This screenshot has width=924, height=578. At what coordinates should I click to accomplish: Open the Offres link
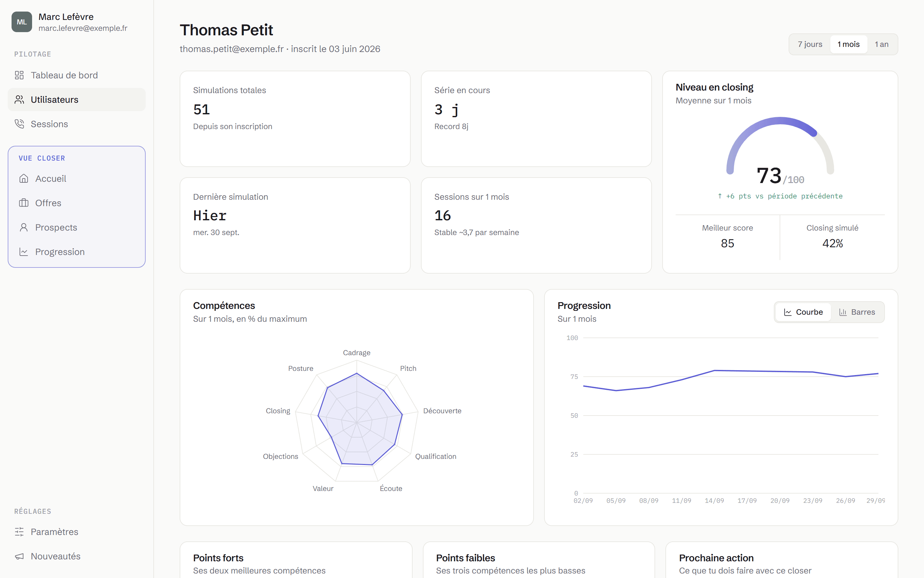click(76, 203)
